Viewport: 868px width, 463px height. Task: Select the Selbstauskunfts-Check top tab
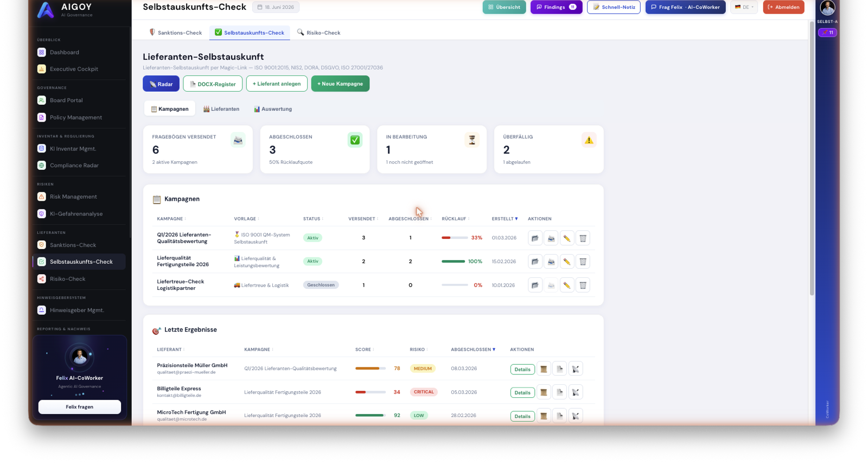(250, 33)
